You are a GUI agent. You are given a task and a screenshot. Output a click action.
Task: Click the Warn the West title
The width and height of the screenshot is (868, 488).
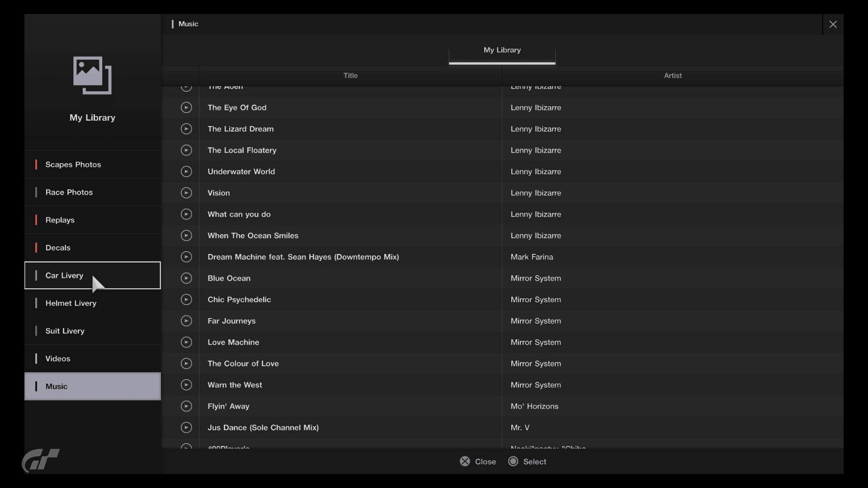pos(235,385)
